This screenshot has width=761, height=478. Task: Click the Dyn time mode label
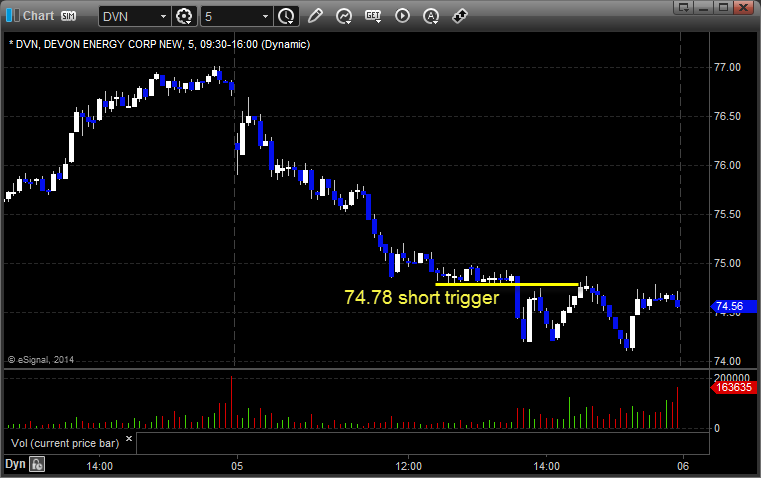(15, 464)
